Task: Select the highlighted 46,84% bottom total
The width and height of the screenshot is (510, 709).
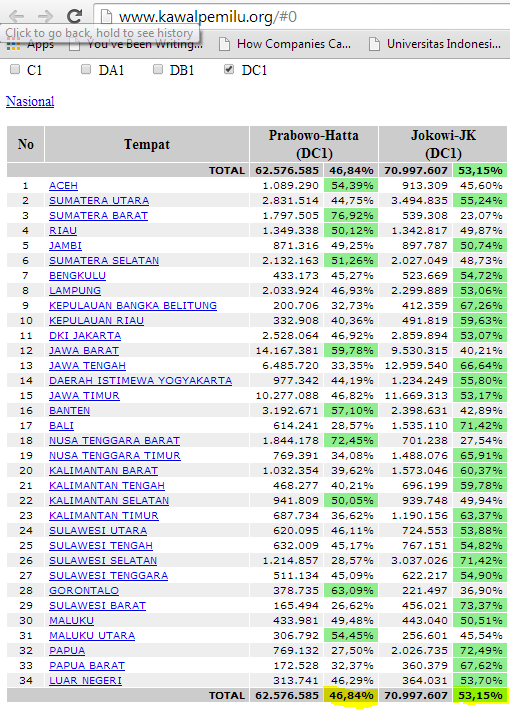Action: point(351,695)
